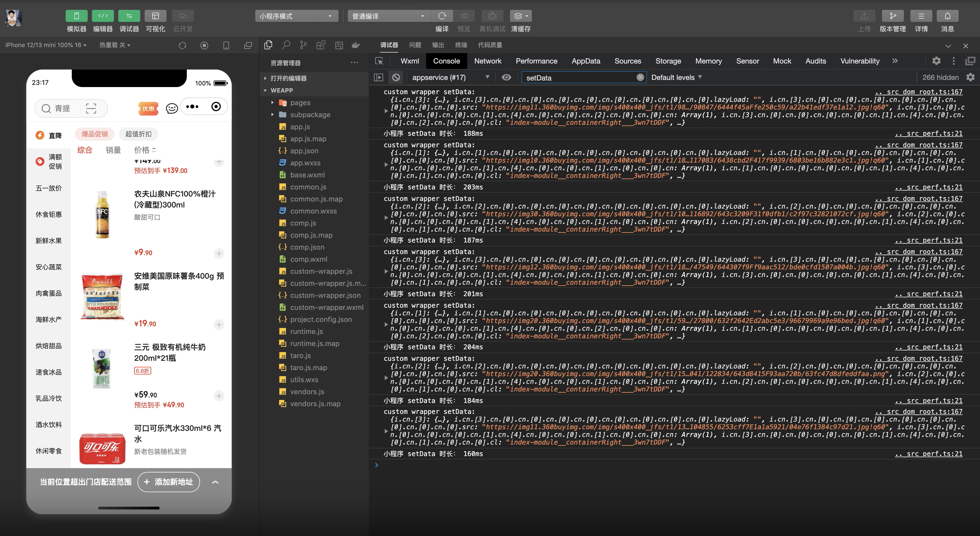
Task: Click the Compile refresh icon
Action: pos(442,16)
